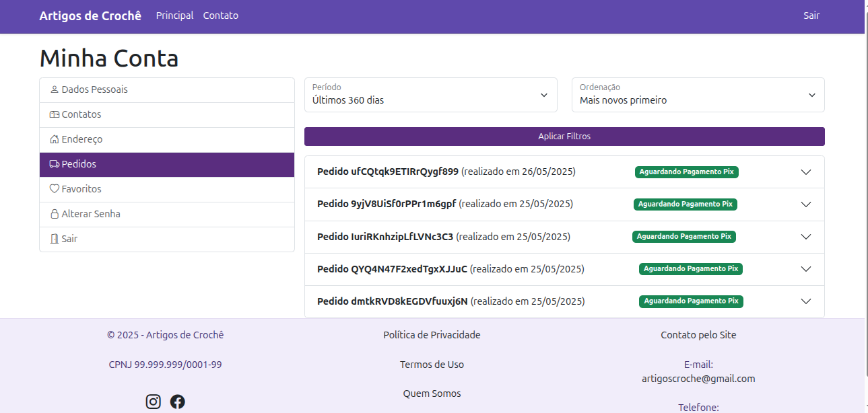
Task: Click the card icon beside Contatos
Action: pos(55,114)
